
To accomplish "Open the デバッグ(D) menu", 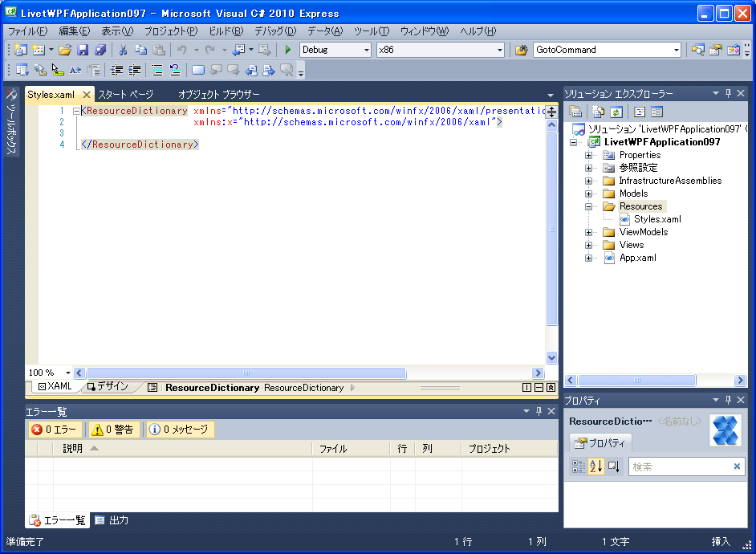I will tap(275, 31).
